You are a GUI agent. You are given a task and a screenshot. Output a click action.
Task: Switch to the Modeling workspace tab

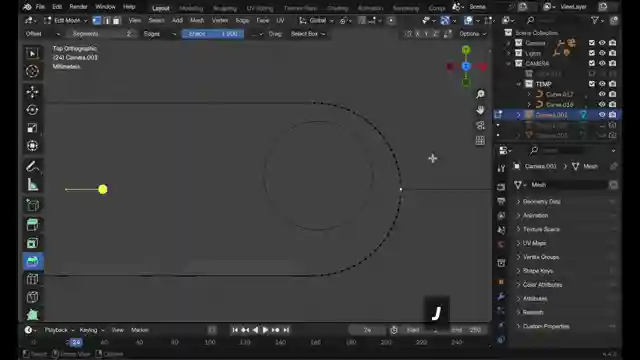pos(191,8)
